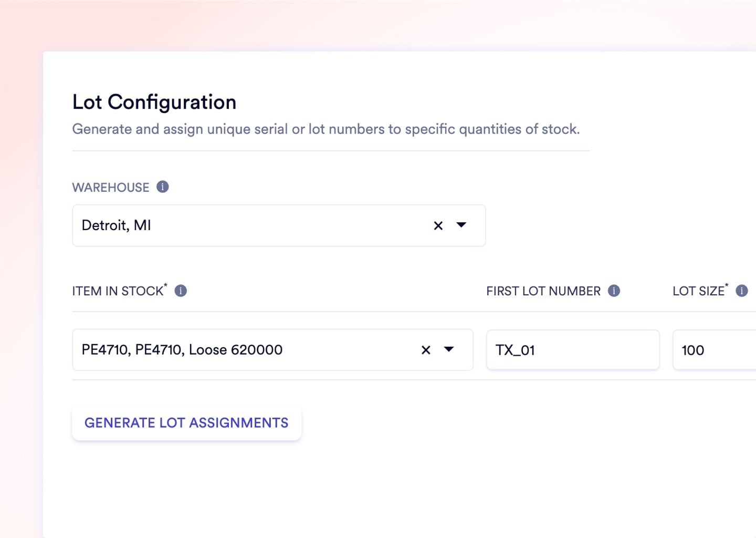Click the FIRST LOT NUMBER column label
The width and height of the screenshot is (756, 538).
pyautogui.click(x=543, y=291)
